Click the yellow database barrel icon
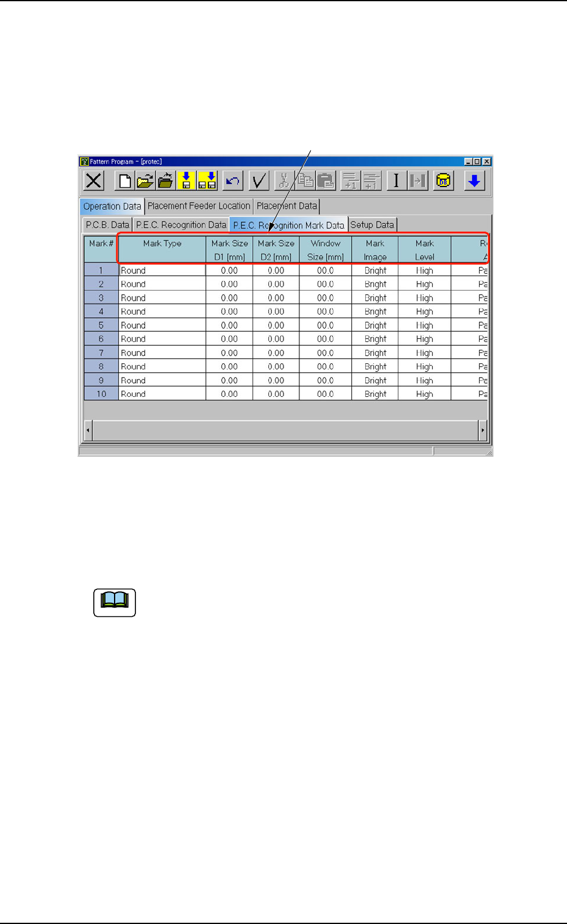 (x=444, y=181)
